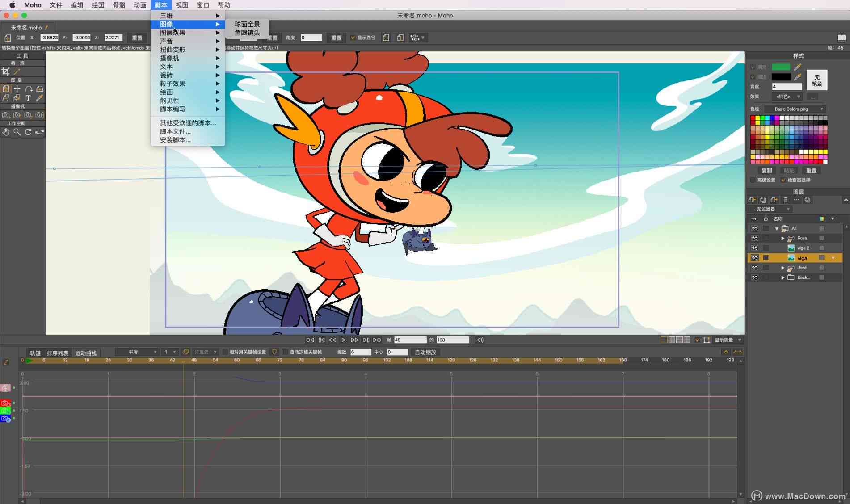This screenshot has height=504, width=850.
Task: Click the Duplicate Layer icon
Action: [x=763, y=200]
